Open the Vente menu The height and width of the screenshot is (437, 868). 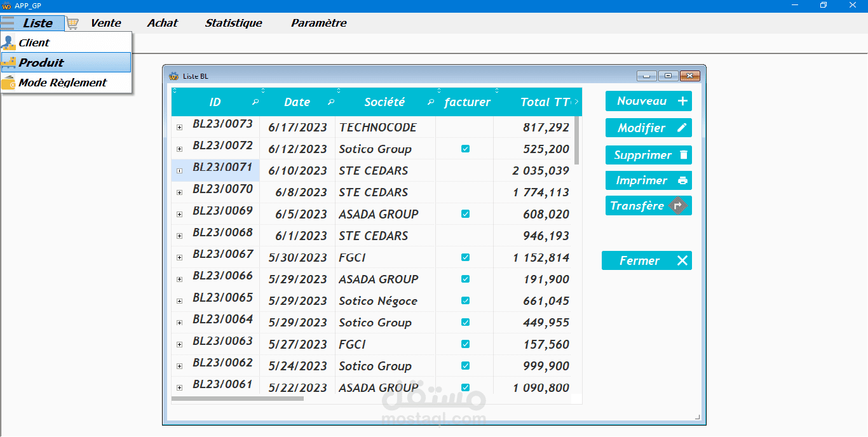(105, 23)
